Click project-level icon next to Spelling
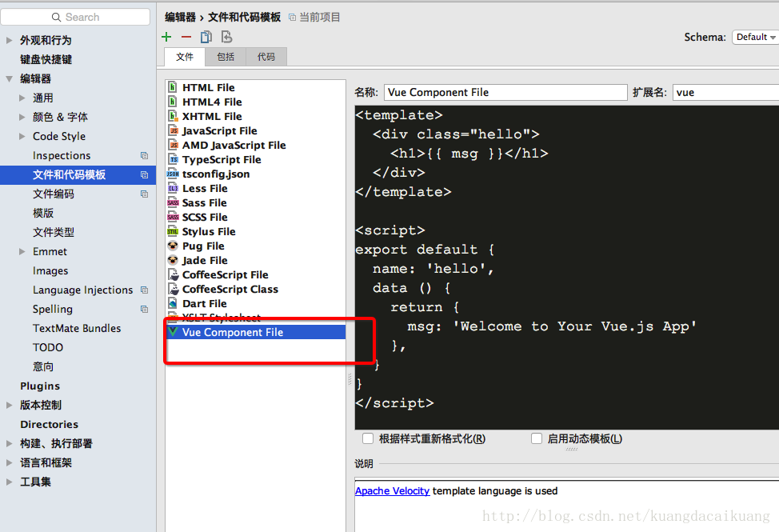 coord(144,309)
